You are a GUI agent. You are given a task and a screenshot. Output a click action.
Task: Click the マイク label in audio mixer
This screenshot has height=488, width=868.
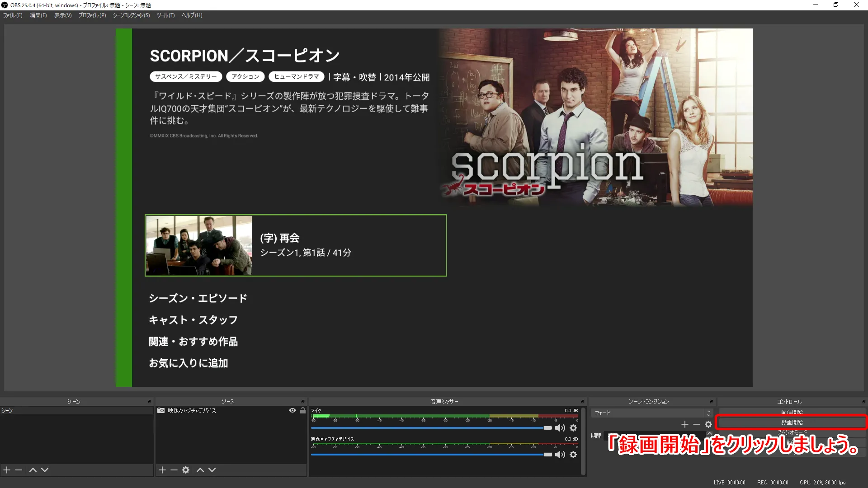pyautogui.click(x=316, y=411)
